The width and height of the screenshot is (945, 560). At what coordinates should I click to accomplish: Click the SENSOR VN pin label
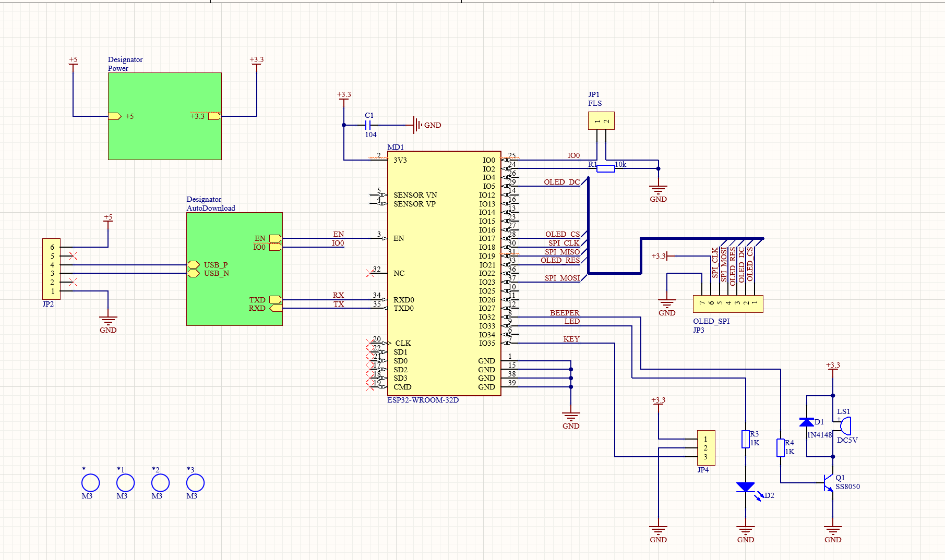point(415,195)
